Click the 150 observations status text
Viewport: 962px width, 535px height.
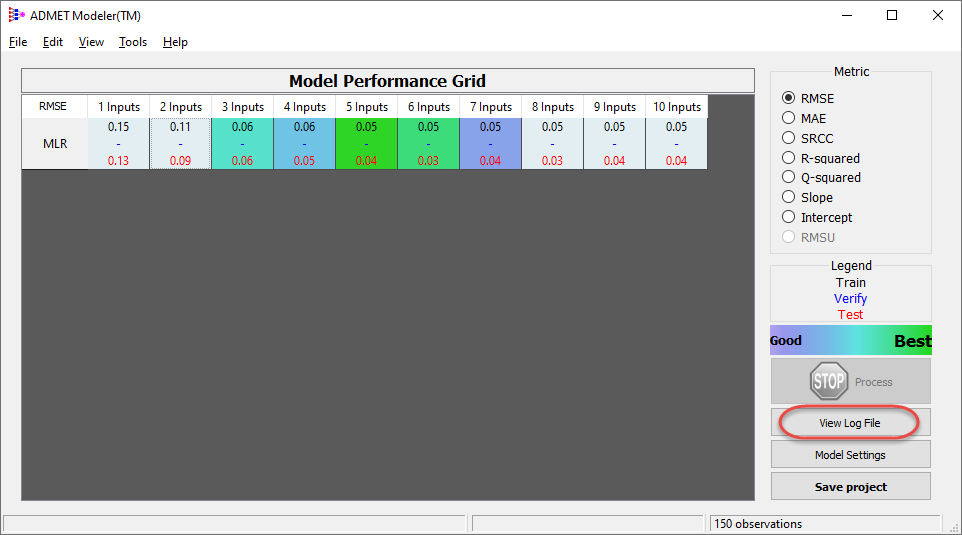tap(758, 524)
